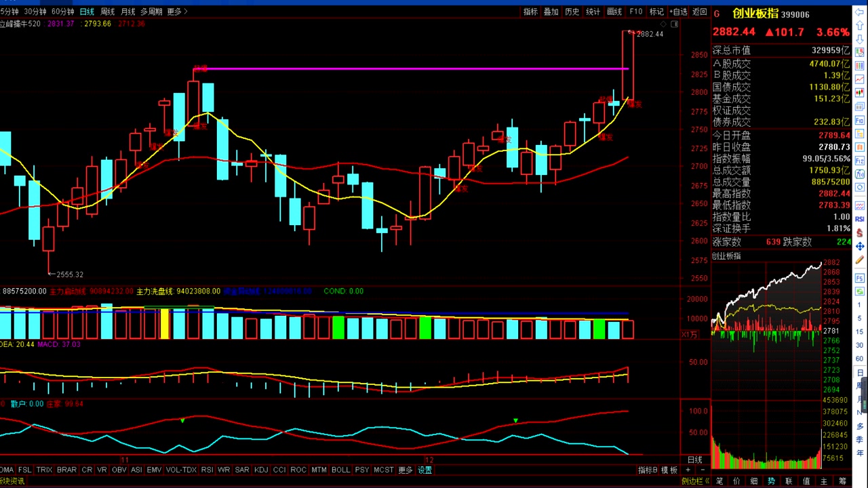Select the magenta horizontal resistance line
Image resolution: width=868 pixels, height=488 pixels.
[x=411, y=68]
